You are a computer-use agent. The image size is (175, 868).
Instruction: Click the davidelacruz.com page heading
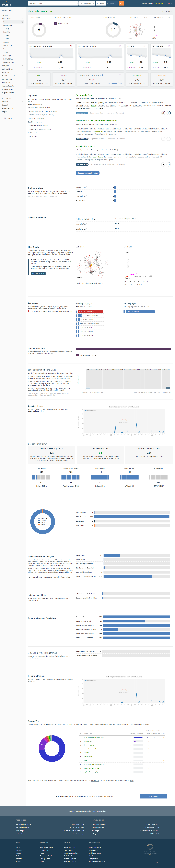pyautogui.click(x=40, y=11)
